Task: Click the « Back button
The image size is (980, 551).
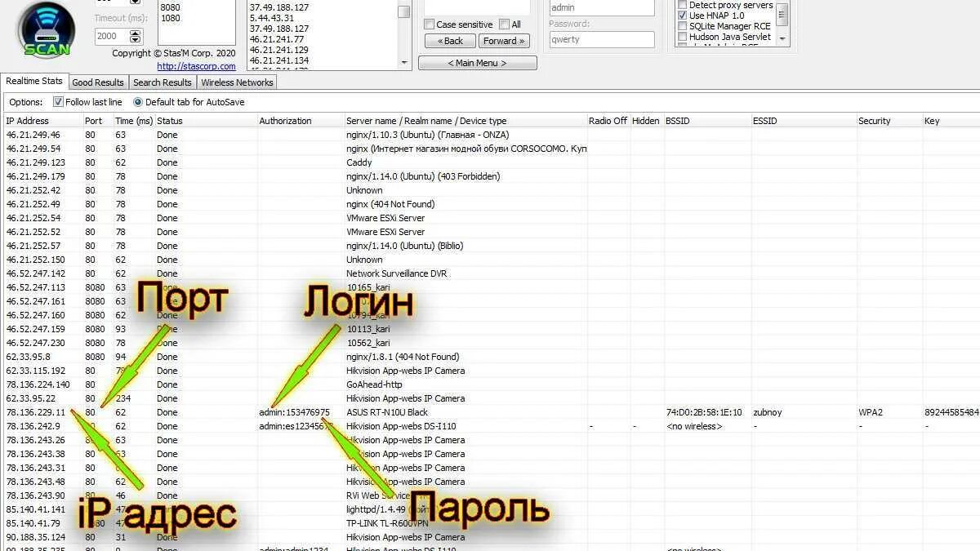Action: point(450,41)
